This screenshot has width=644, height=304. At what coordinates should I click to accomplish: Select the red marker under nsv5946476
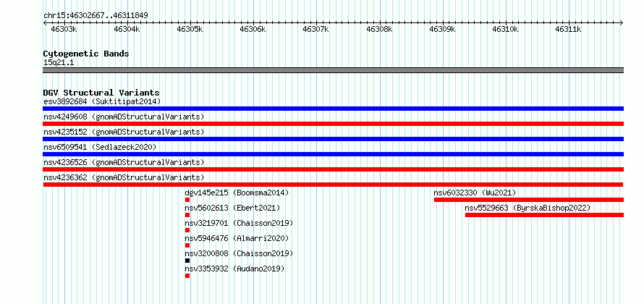tap(187, 245)
